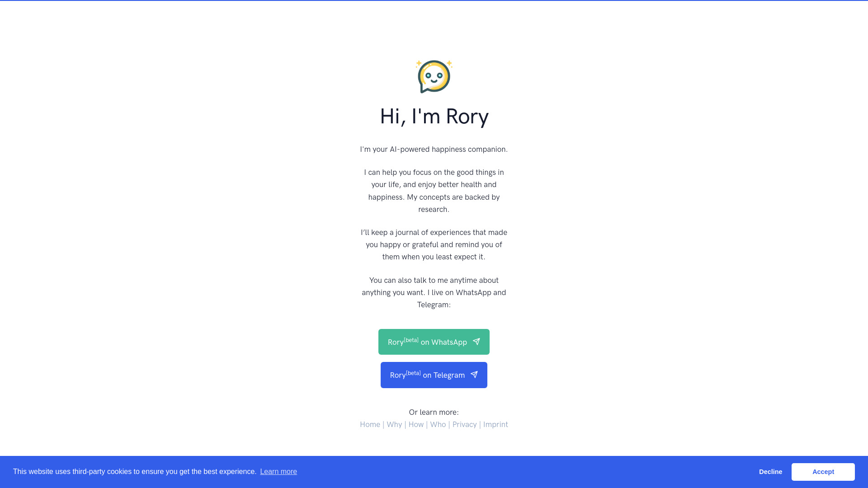This screenshot has height=488, width=868.
Task: Click the Accept cookies button
Action: click(x=823, y=471)
